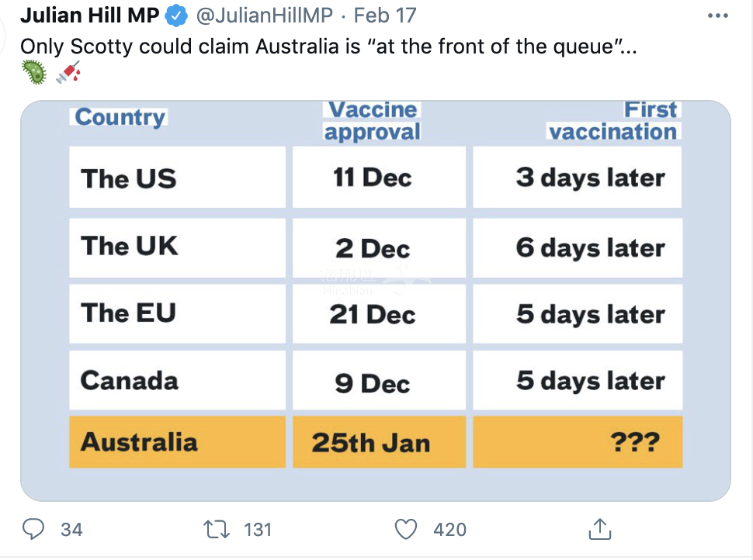This screenshot has height=560, width=753.
Task: Open Julian Hill MP profile name
Action: point(90,16)
